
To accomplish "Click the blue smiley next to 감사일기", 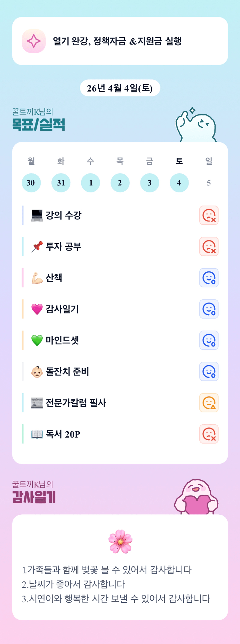I will click(209, 309).
